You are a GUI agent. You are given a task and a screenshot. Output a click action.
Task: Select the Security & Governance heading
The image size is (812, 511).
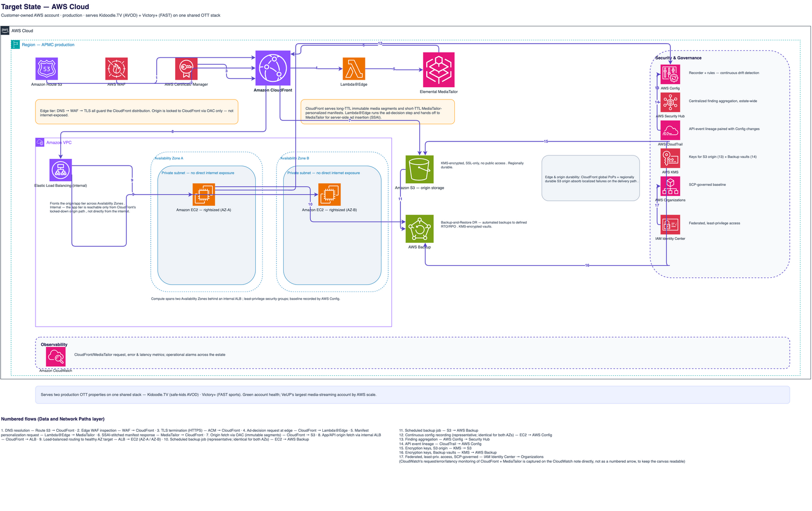click(679, 58)
